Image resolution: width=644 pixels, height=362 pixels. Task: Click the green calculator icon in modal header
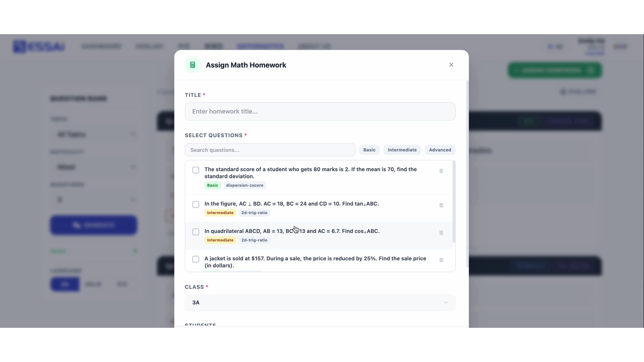tap(193, 65)
